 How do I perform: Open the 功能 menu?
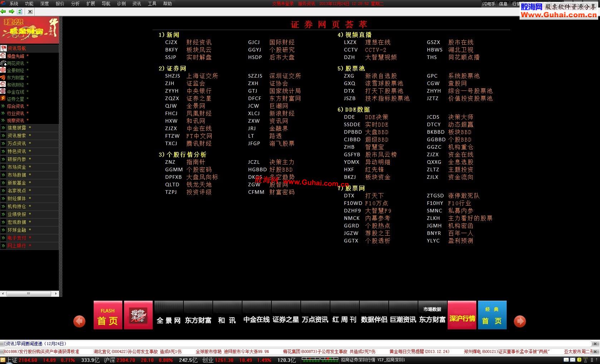(x=29, y=4)
